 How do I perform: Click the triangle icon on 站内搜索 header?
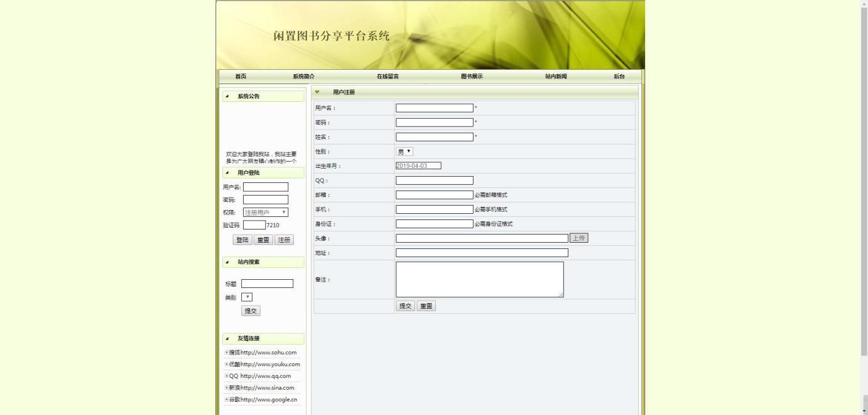[x=227, y=262]
